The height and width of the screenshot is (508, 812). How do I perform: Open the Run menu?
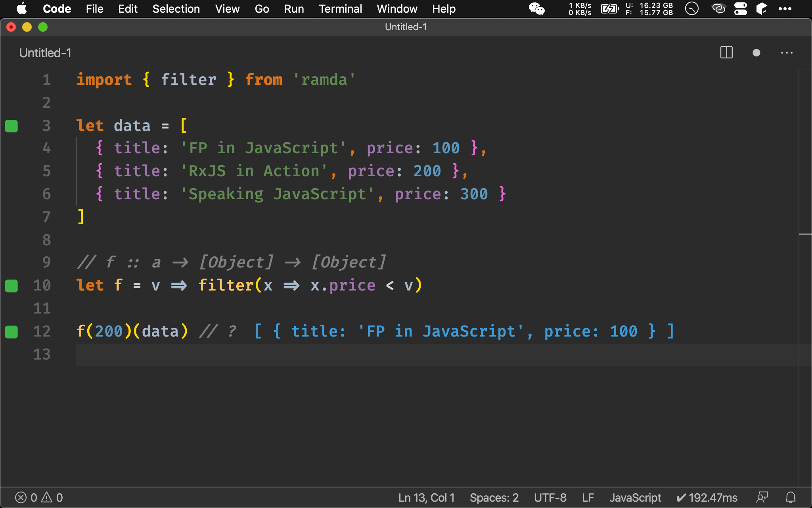[x=294, y=9]
